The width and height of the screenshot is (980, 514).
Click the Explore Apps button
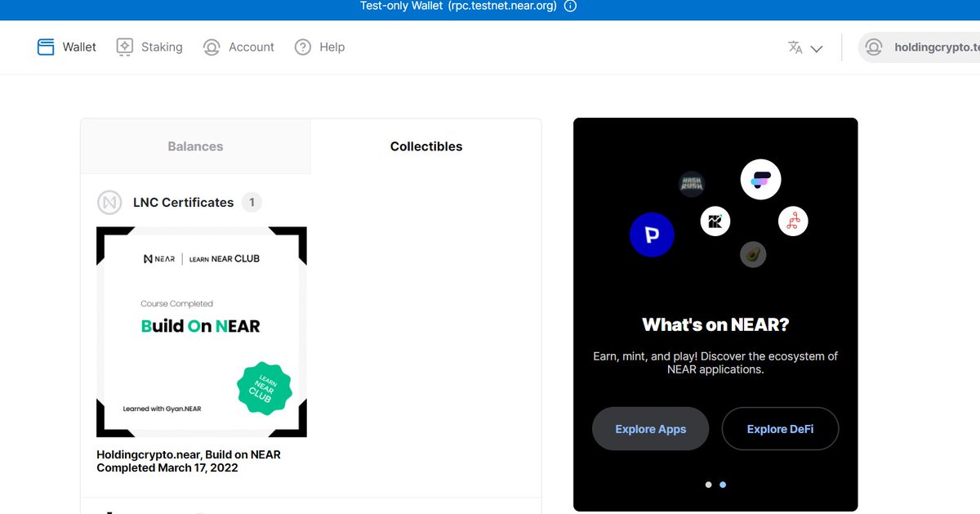[650, 429]
